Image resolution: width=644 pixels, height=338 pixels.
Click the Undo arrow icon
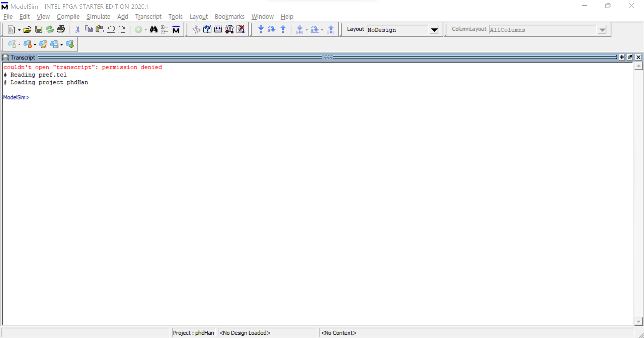click(x=111, y=30)
